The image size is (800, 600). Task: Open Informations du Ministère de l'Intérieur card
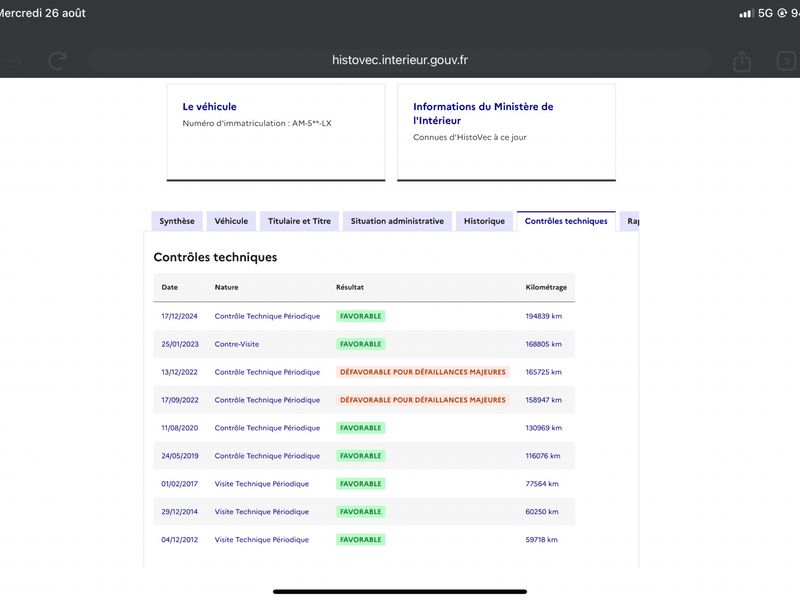507,132
